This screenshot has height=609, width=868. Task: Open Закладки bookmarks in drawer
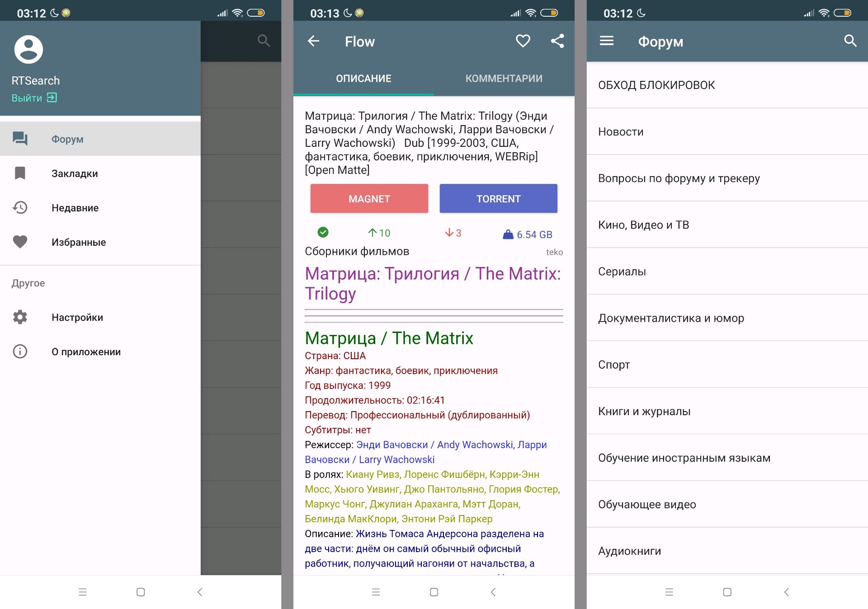pos(100,173)
